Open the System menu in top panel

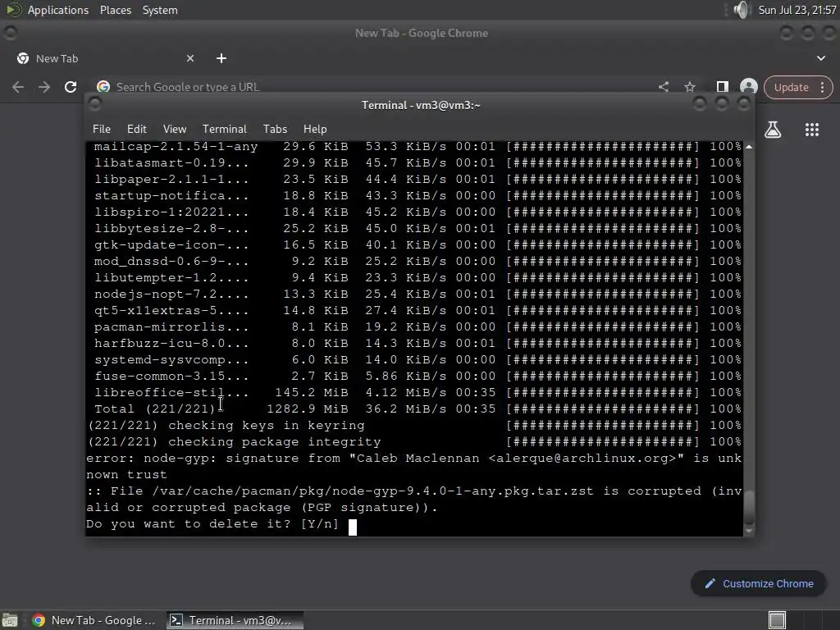(x=160, y=10)
